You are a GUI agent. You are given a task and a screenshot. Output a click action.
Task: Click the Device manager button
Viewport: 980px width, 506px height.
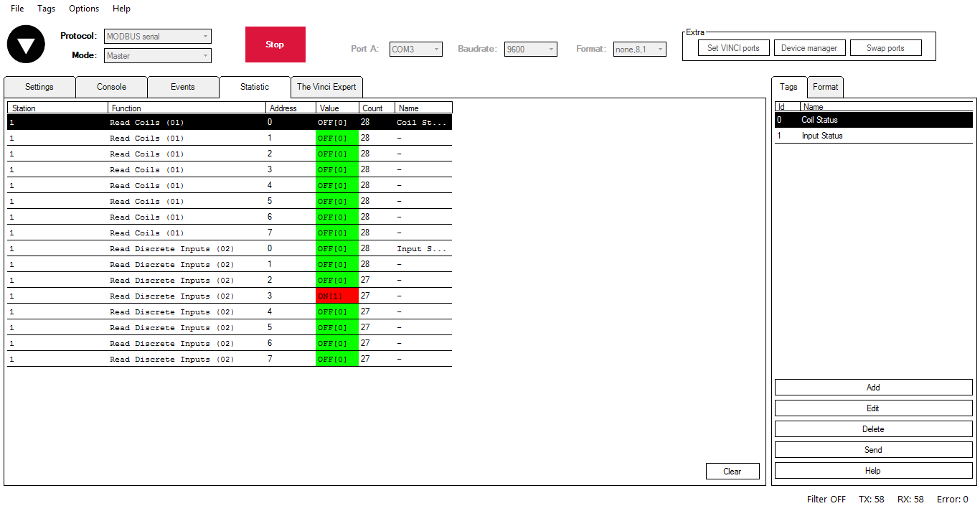[809, 48]
